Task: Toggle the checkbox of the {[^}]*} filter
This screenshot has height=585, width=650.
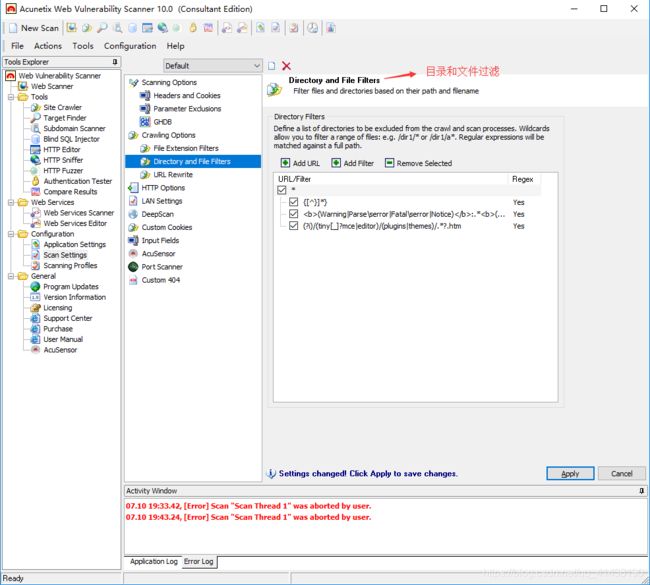Action: (293, 202)
